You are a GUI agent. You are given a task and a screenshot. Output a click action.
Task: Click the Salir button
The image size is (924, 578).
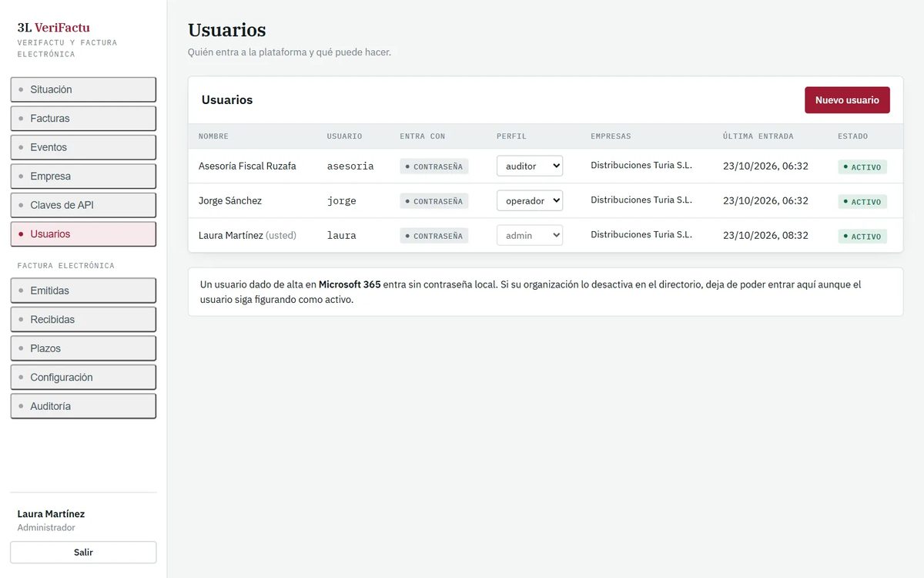(x=83, y=552)
